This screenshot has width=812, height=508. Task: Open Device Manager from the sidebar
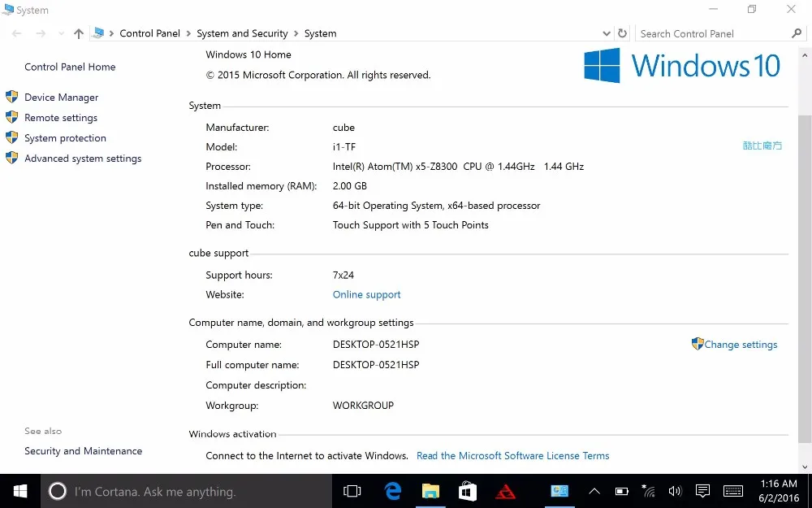(61, 98)
